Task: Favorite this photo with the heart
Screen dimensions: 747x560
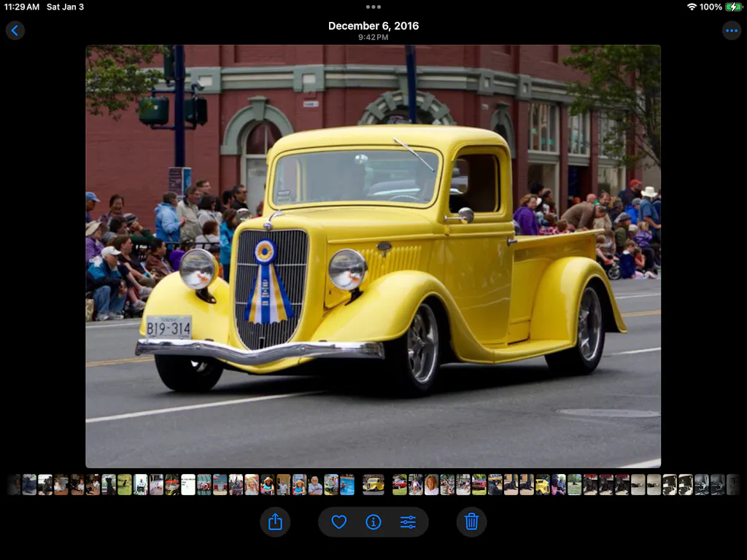Action: pyautogui.click(x=338, y=522)
